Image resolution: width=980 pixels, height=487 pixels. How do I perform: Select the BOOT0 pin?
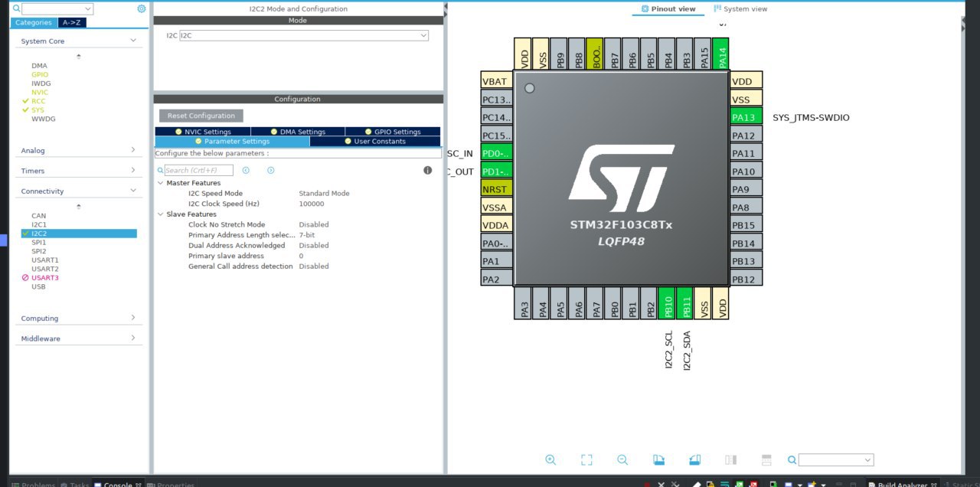pos(596,54)
